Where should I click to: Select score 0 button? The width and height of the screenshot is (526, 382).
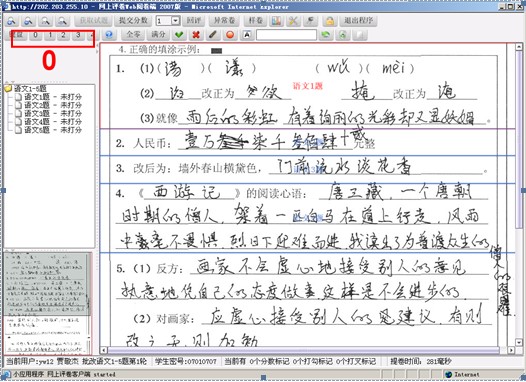point(35,35)
